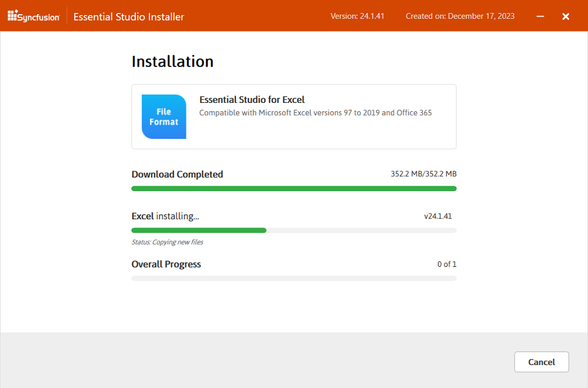
Task: Click the Cancel button
Action: 541,362
